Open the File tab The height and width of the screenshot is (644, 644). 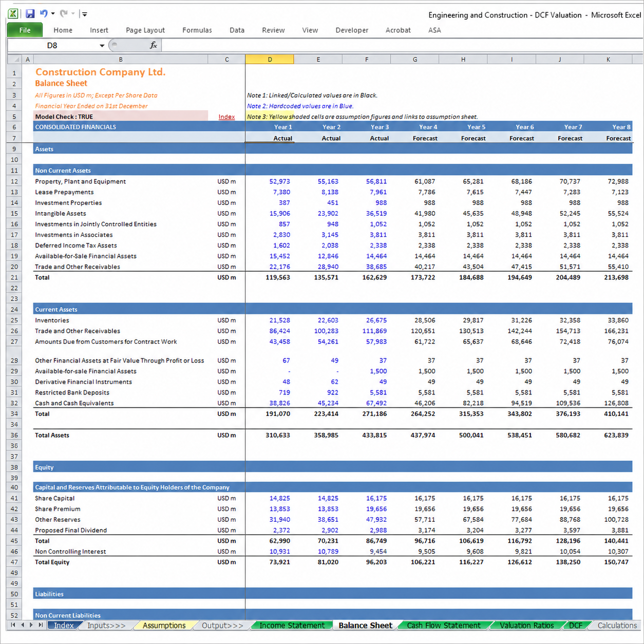(25, 30)
